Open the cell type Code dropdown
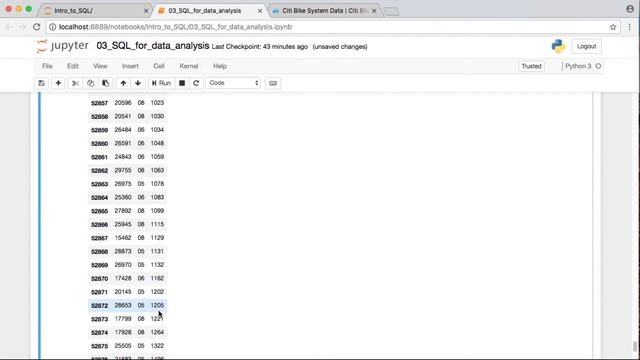The height and width of the screenshot is (360, 640). point(233,83)
